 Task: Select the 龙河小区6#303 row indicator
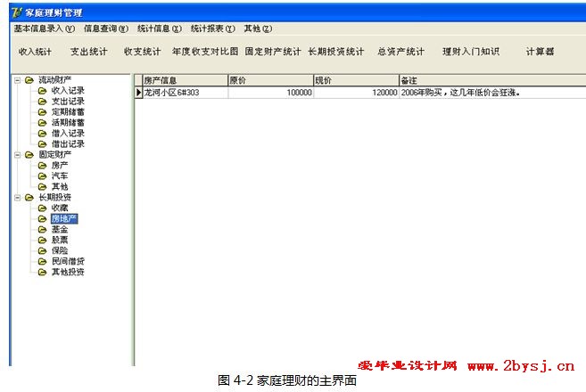click(x=138, y=92)
